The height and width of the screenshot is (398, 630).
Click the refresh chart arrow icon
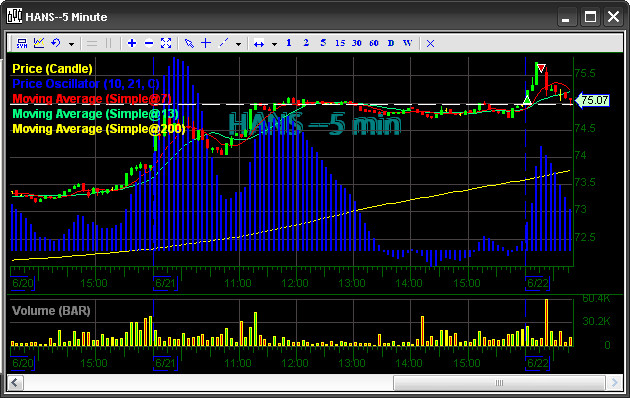(x=55, y=43)
